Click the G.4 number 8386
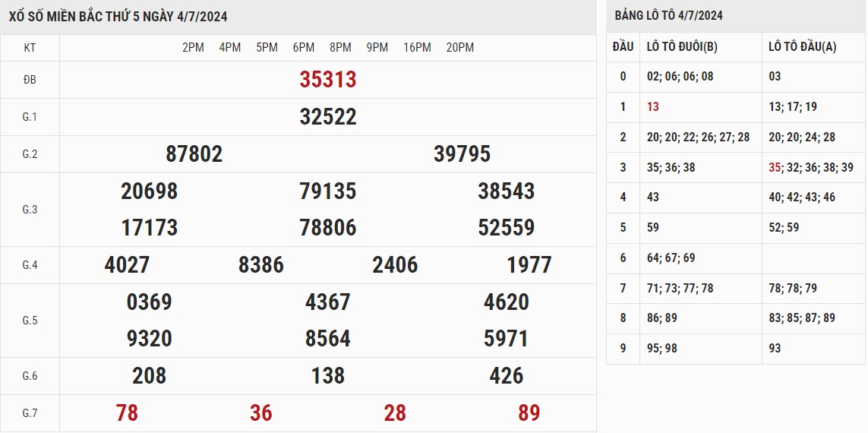Screen dimensions: 868x433 pos(260,265)
